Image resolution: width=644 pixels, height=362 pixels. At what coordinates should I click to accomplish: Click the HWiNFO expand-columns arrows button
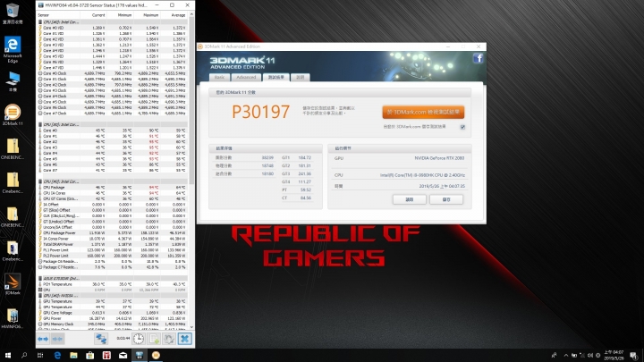click(x=43, y=339)
